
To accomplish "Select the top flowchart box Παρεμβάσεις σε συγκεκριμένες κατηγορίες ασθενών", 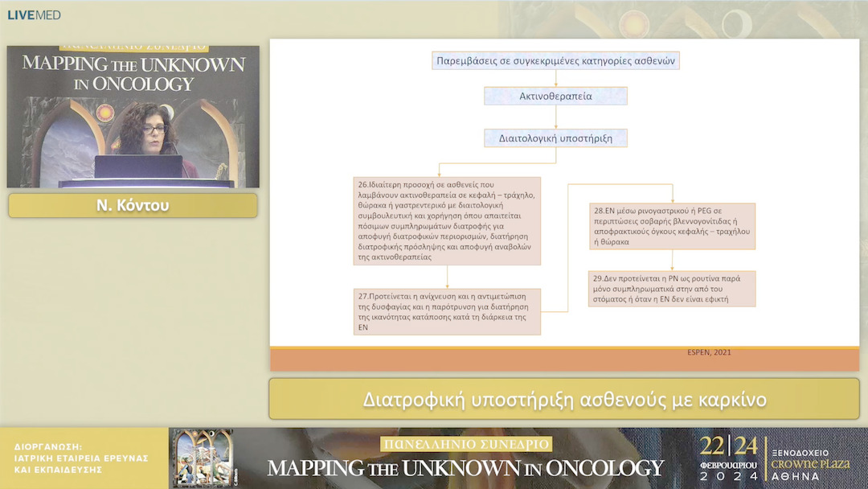I will point(555,60).
